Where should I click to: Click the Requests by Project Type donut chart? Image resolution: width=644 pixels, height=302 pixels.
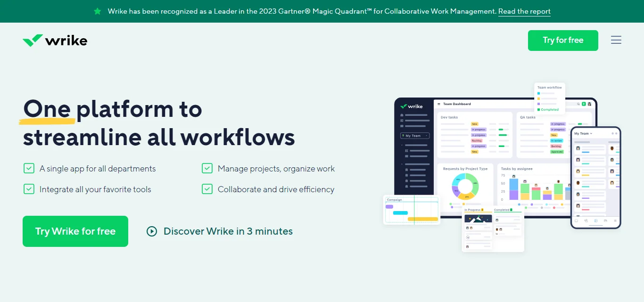point(465,186)
